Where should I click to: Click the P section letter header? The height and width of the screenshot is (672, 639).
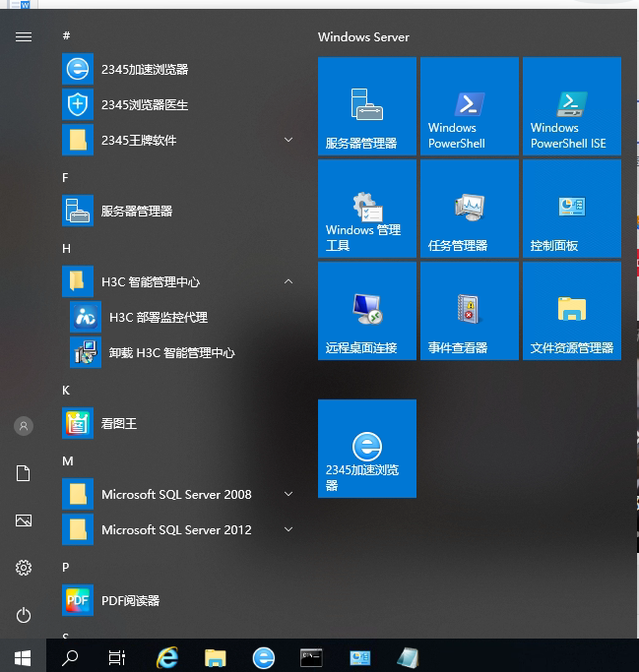65,567
